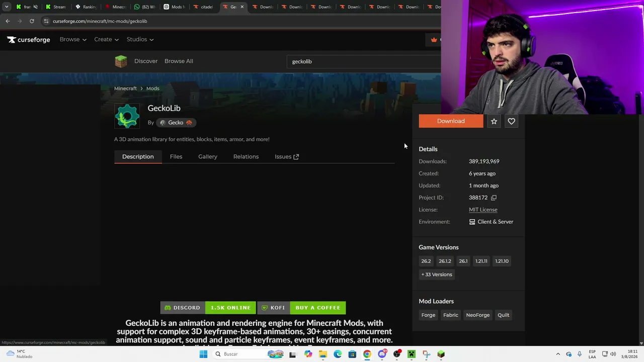Screen dimensions: 644x362
Task: Open the Minecraft creeper app on taskbar
Action: [x=412, y=354]
